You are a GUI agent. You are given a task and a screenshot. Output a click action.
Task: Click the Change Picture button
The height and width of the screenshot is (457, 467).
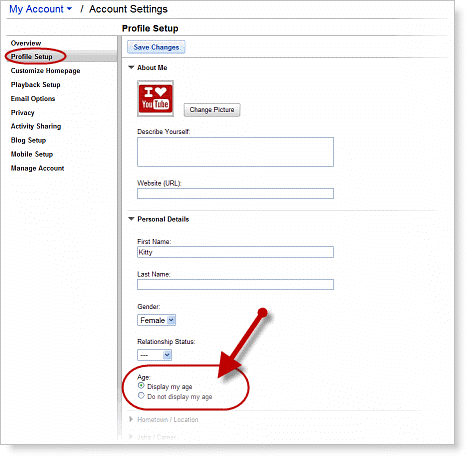tap(212, 110)
